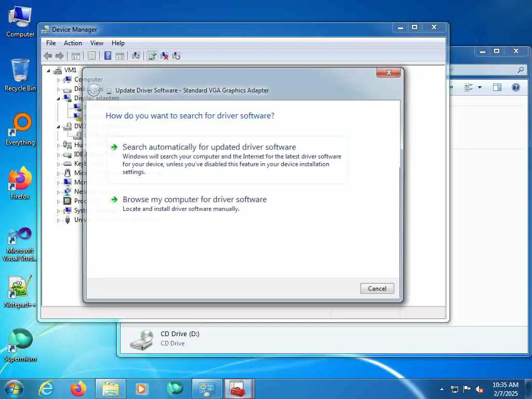
Task: Select the USB controllers plug icon
Action: [68, 220]
